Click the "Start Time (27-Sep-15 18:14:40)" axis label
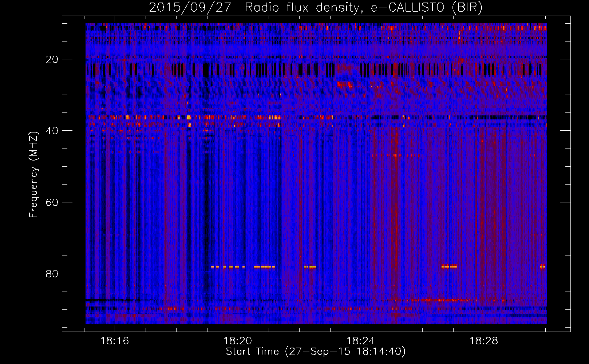Image resolution: width=589 pixels, height=364 pixels. click(x=316, y=352)
